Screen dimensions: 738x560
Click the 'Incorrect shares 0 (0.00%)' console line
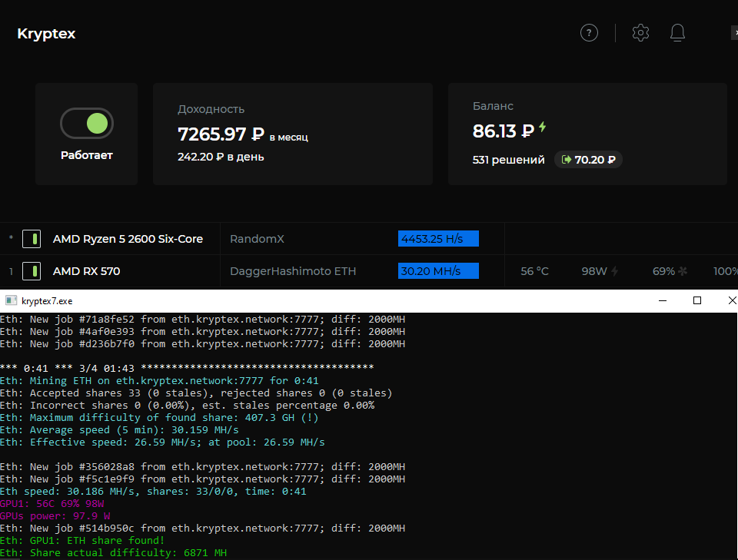coord(188,406)
